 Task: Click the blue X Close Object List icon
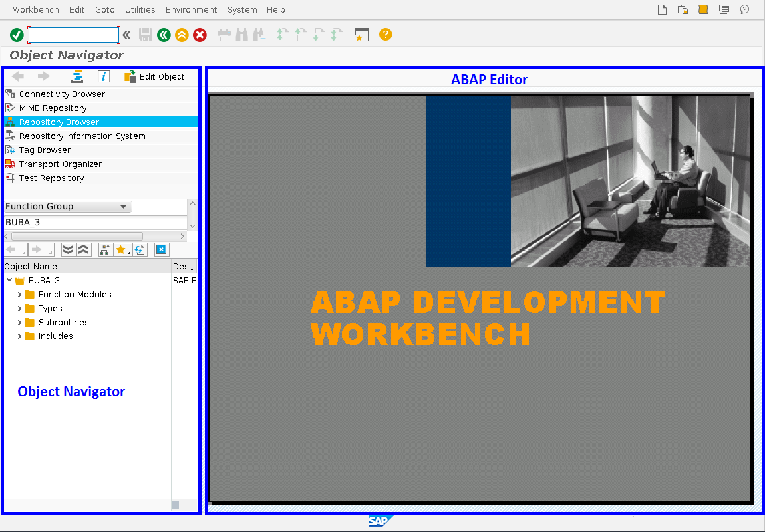[162, 250]
